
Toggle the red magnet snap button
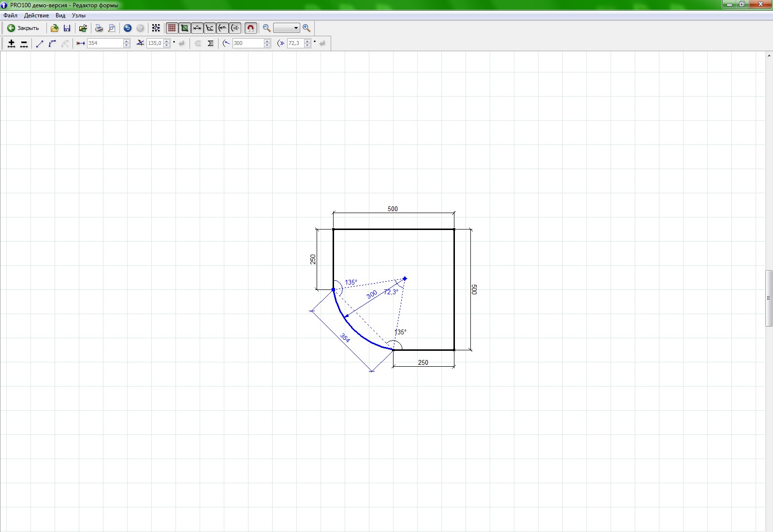click(x=250, y=28)
